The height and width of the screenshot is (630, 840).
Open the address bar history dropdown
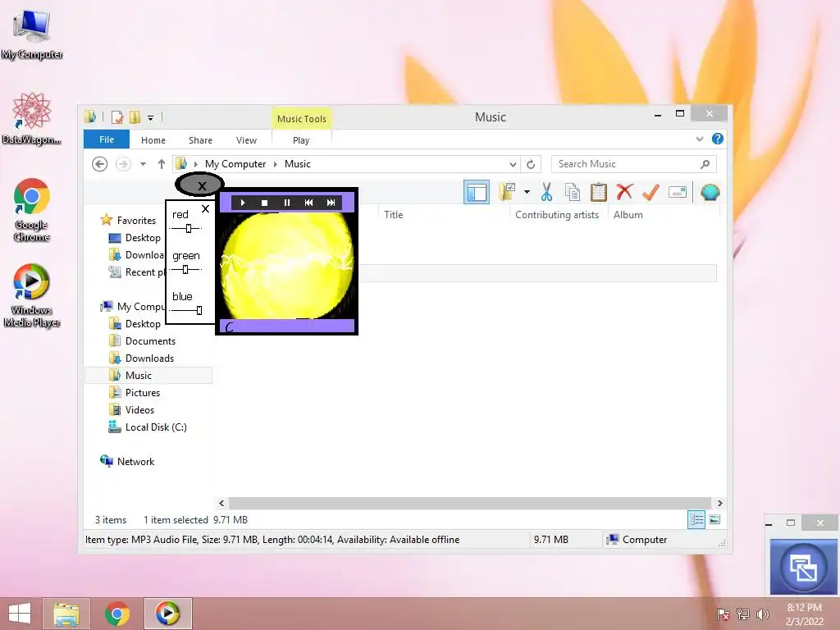(513, 164)
